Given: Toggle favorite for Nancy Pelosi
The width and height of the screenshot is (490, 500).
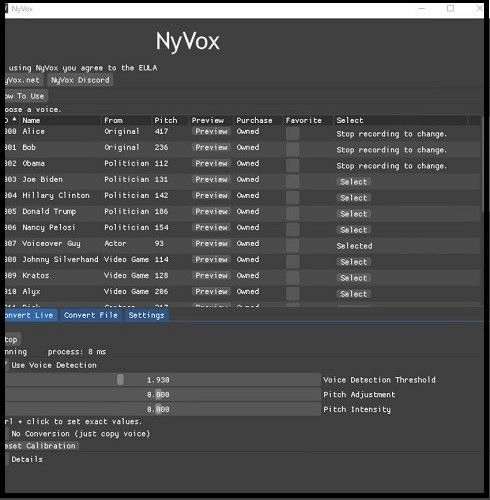Looking at the screenshot, I should click(292, 230).
